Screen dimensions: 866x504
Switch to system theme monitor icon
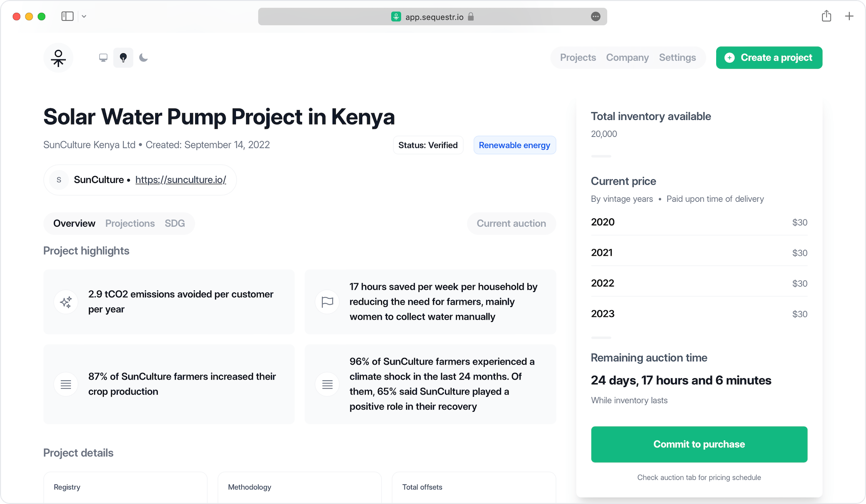(x=103, y=58)
